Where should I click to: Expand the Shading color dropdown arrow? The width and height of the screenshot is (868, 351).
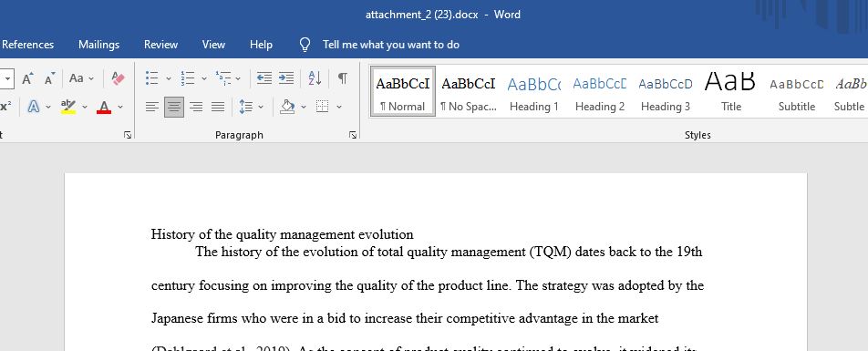pos(304,107)
